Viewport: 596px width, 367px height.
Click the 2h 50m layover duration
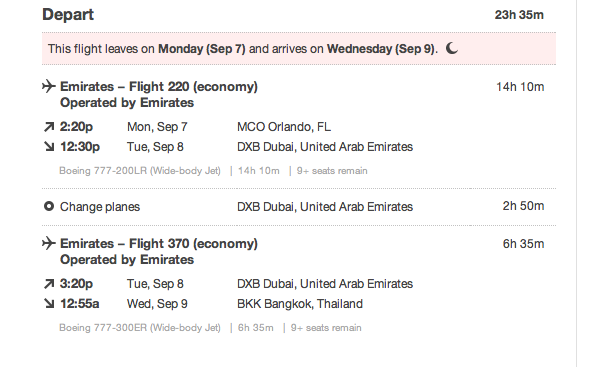pyautogui.click(x=523, y=206)
